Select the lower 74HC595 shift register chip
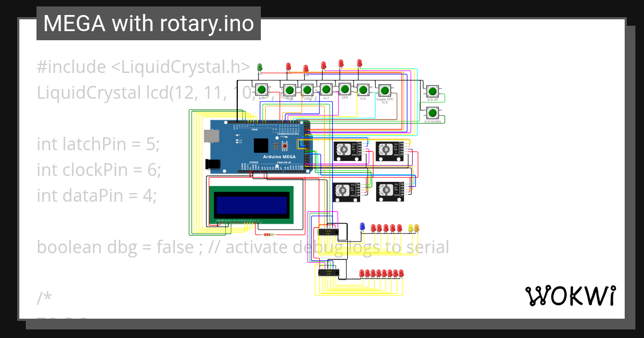This screenshot has width=644, height=338. tap(328, 273)
